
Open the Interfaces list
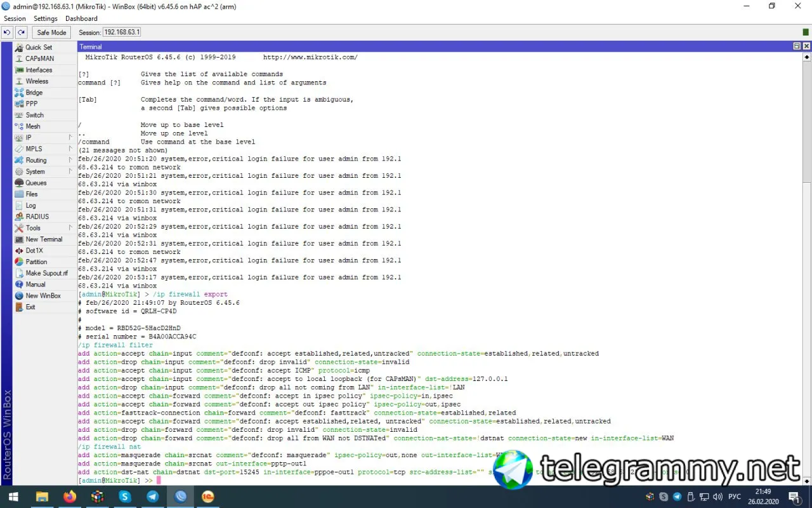tap(39, 70)
